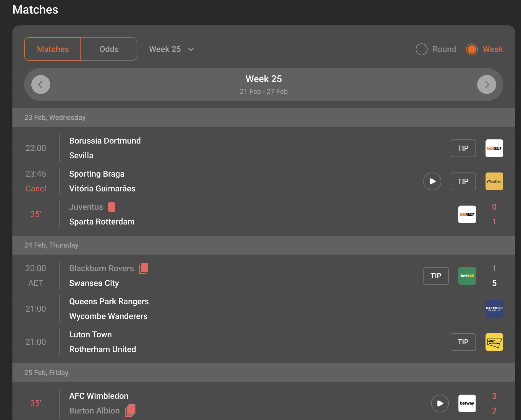Switch to the Odds tab
This screenshot has width=521, height=420.
[109, 49]
